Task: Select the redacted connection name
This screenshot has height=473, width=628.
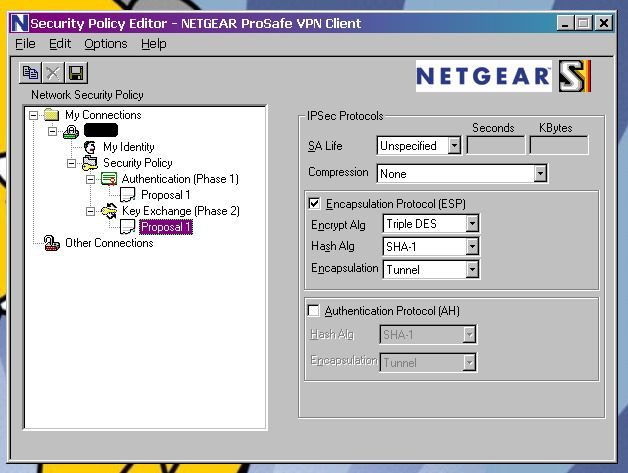Action: click(x=101, y=130)
